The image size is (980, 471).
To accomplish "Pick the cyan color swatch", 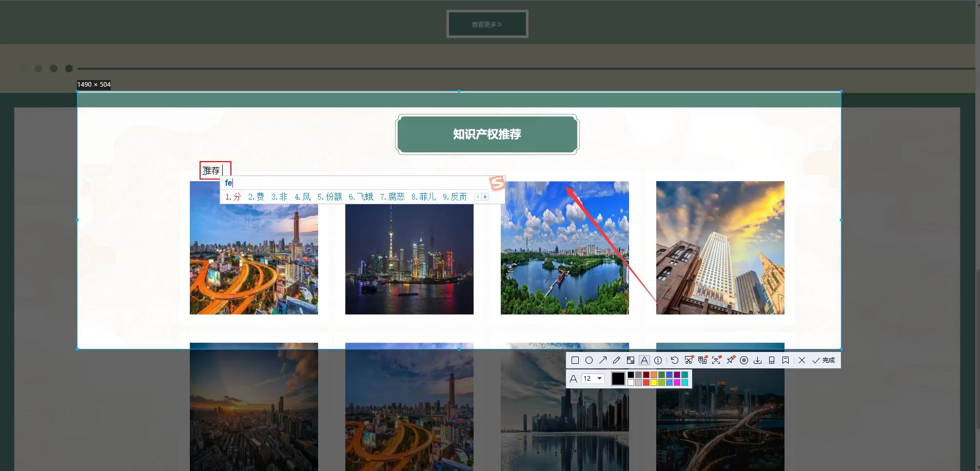I will (684, 382).
